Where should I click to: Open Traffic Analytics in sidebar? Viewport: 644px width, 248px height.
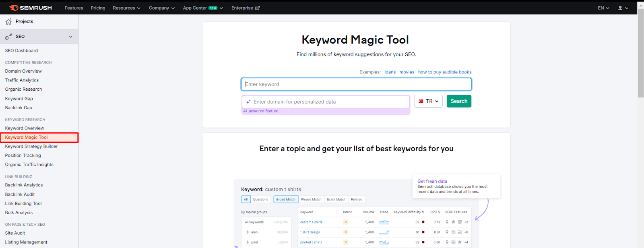pyautogui.click(x=22, y=80)
